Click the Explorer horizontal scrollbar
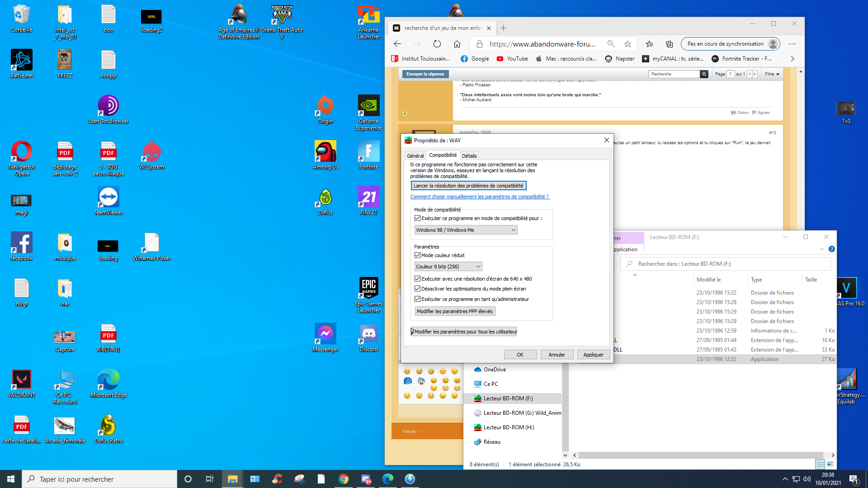The height and width of the screenshot is (488, 868). click(701, 455)
